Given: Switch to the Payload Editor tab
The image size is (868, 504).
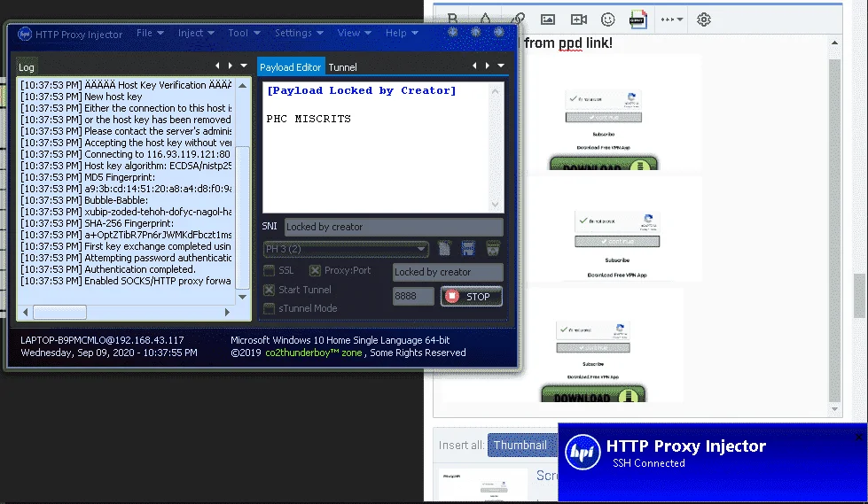Looking at the screenshot, I should [291, 67].
